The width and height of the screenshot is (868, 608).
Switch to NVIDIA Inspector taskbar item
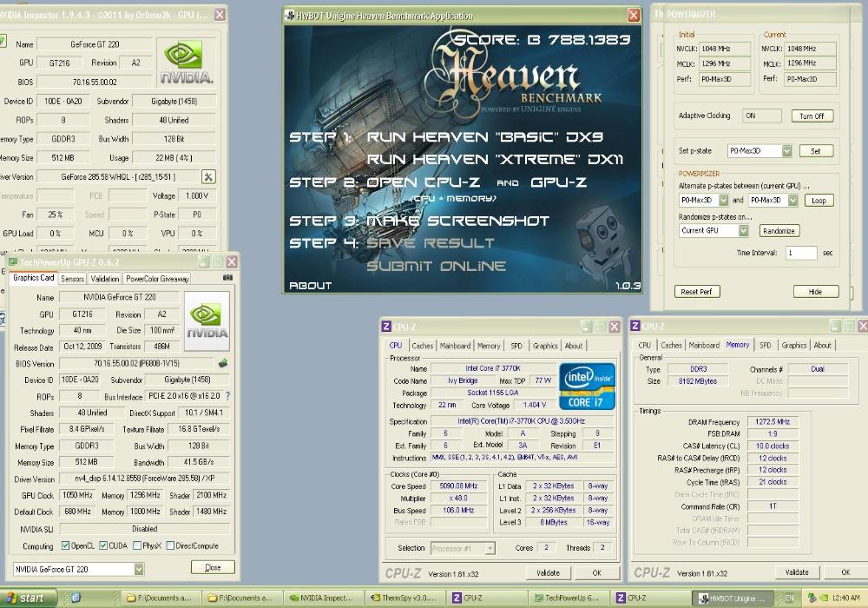323,598
